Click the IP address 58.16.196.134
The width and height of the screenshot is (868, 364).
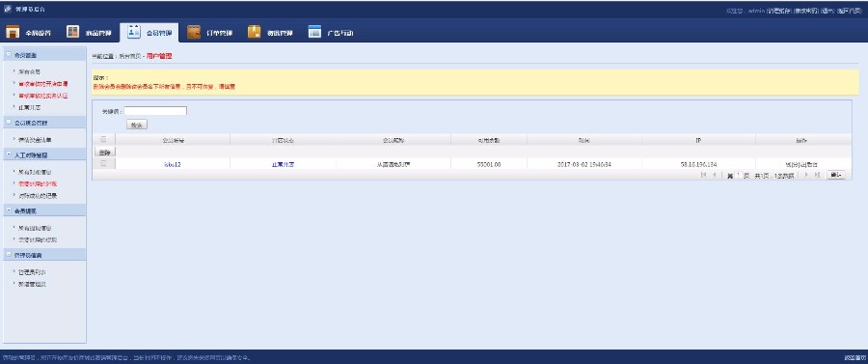coord(698,164)
